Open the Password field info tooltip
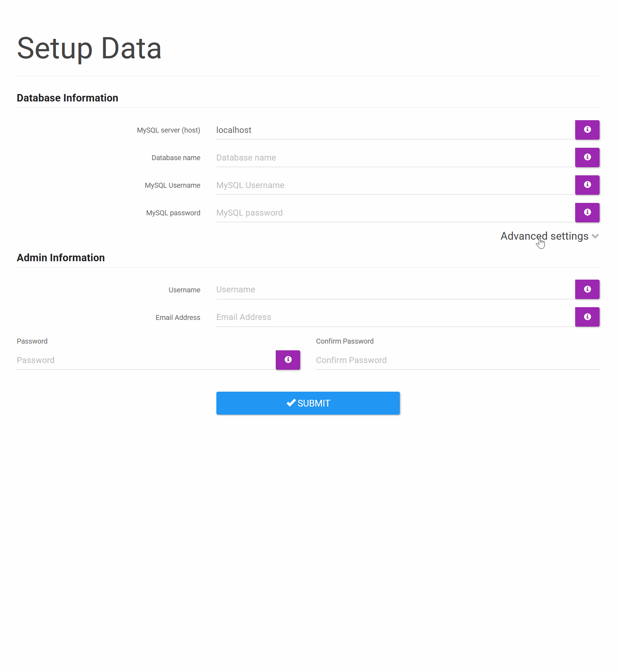 point(288,360)
